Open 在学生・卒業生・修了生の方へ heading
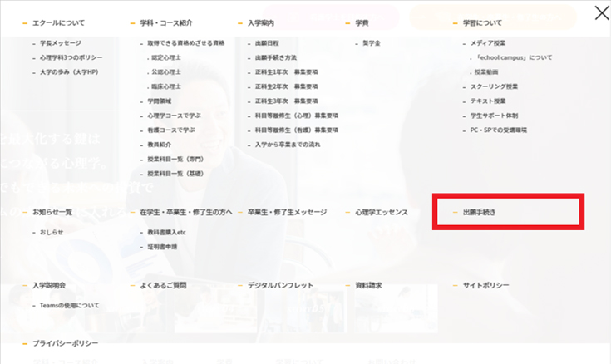The image size is (611, 364). point(186,212)
